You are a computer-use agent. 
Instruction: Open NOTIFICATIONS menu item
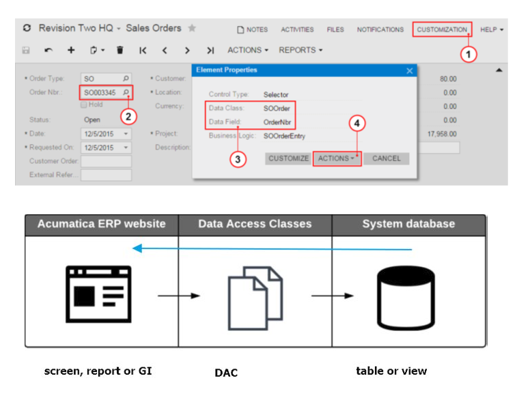point(380,30)
